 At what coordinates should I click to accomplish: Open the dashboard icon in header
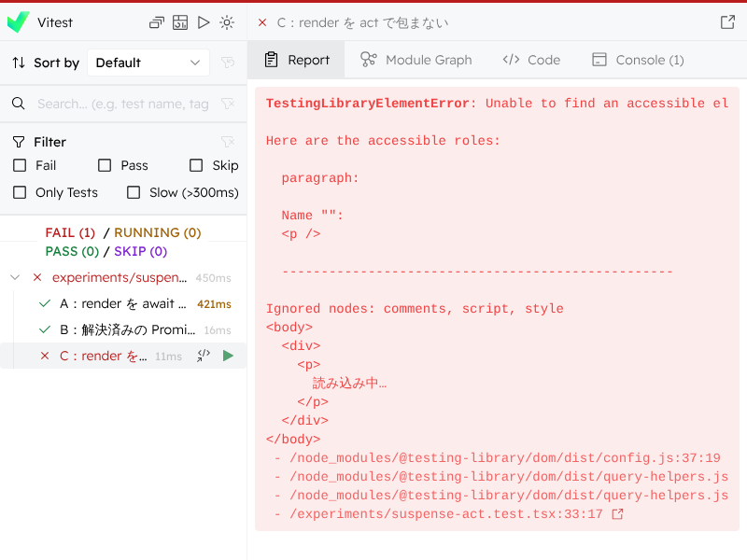[180, 22]
